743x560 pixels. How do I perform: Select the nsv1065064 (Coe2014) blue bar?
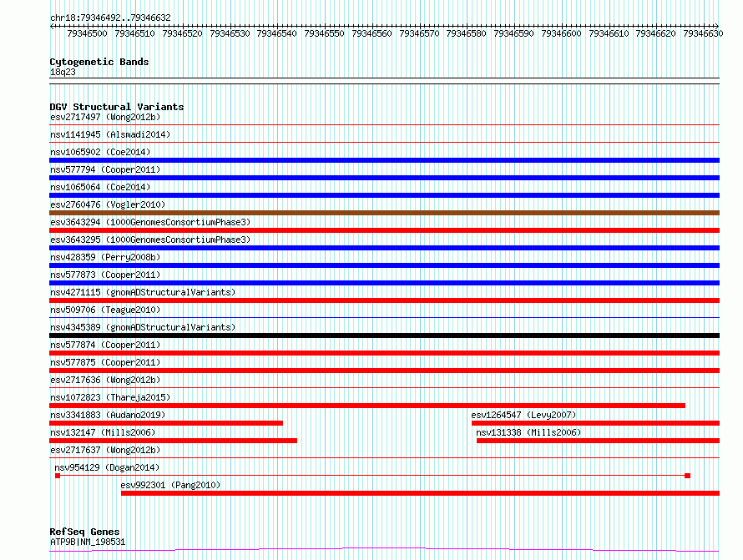[x=384, y=195]
